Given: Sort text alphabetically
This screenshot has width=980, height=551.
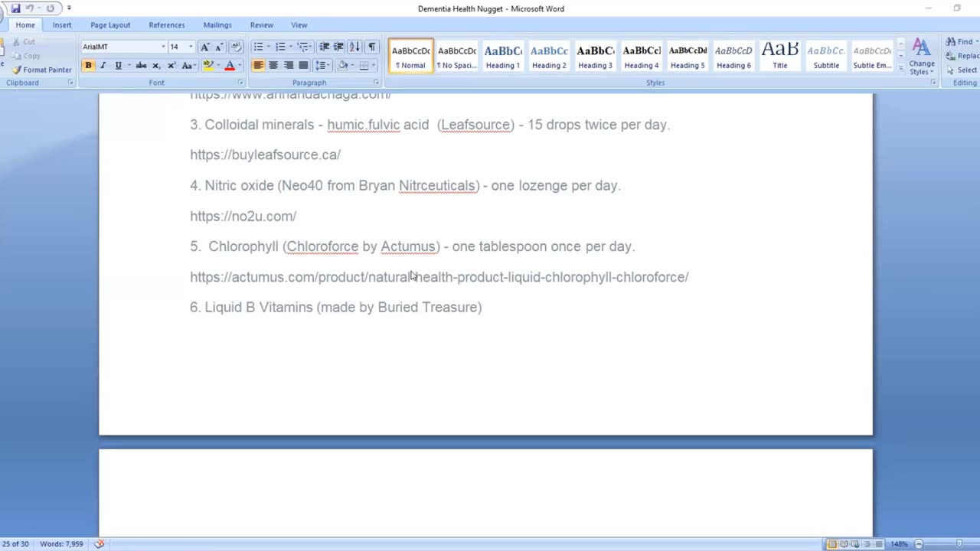Looking at the screenshot, I should click(354, 47).
